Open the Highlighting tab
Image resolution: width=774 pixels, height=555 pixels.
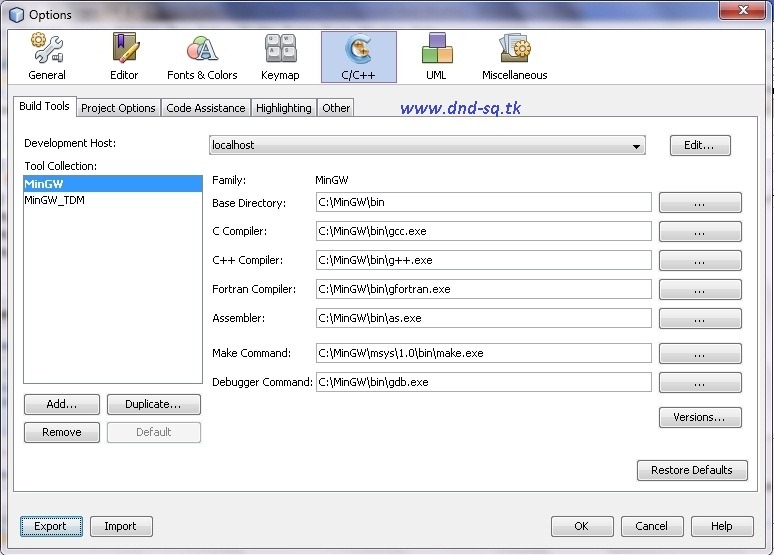point(283,108)
